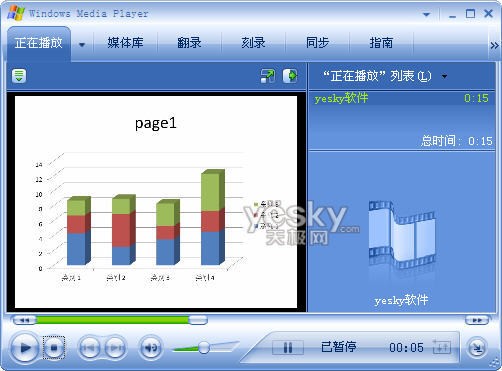Viewport: 502px width, 371px height.
Task: Expand the 正在播放 tab dropdown arrow
Action: point(82,44)
